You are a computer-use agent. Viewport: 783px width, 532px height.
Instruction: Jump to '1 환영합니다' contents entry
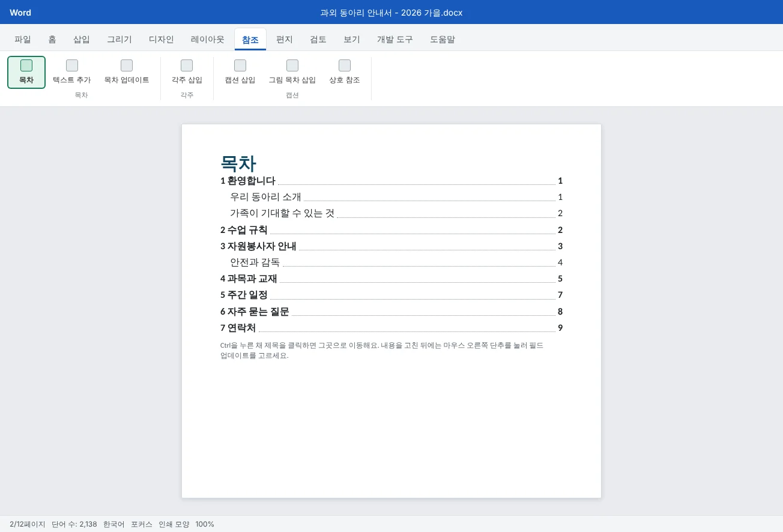click(391, 181)
